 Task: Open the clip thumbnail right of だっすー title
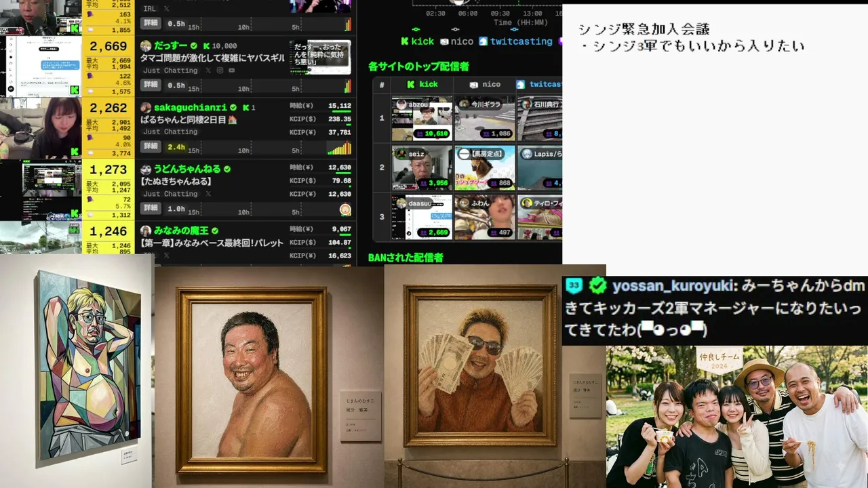pos(320,58)
